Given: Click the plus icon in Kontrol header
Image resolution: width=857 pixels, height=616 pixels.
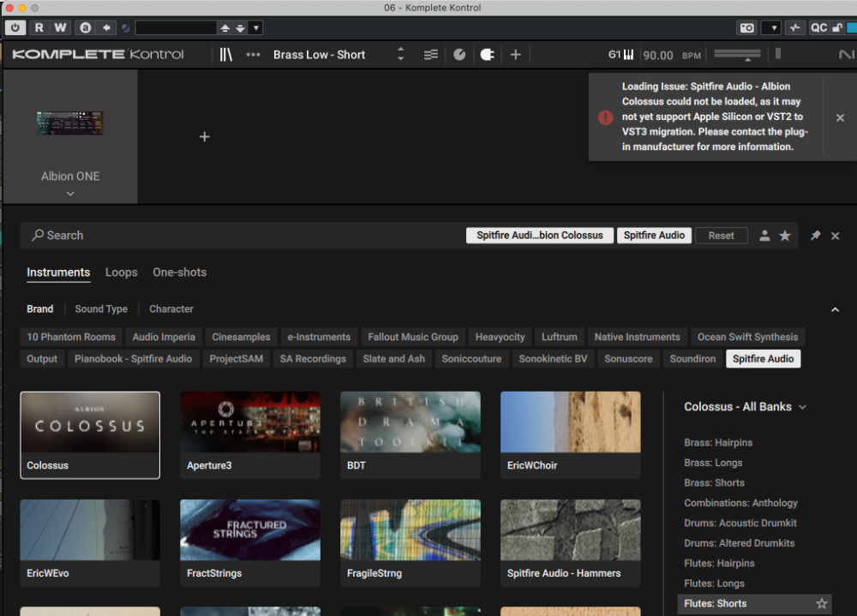Looking at the screenshot, I should click(515, 55).
